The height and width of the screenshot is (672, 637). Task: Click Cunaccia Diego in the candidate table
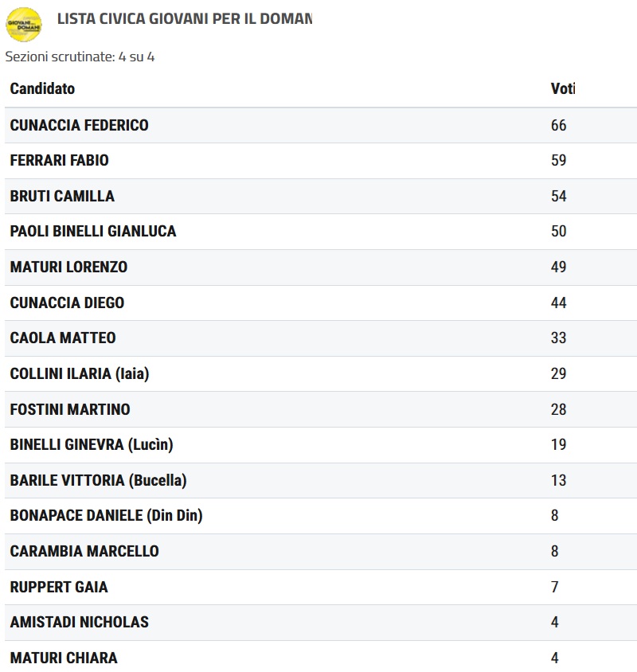(x=67, y=303)
